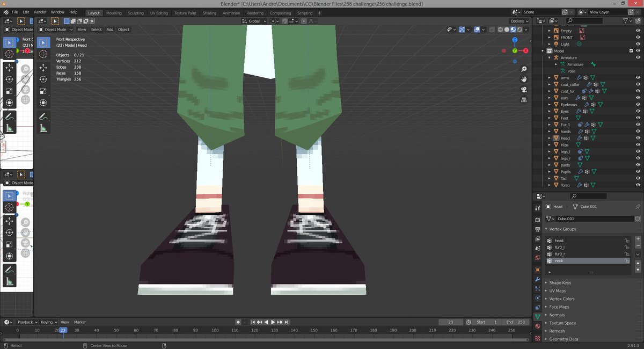Open Global transform orientation dropdown
Viewport: 644px width, 349px height.
(x=254, y=21)
